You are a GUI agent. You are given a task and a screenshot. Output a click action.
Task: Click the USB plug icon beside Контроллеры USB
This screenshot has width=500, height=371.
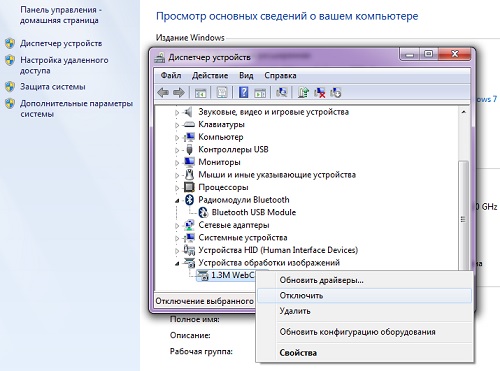189,150
